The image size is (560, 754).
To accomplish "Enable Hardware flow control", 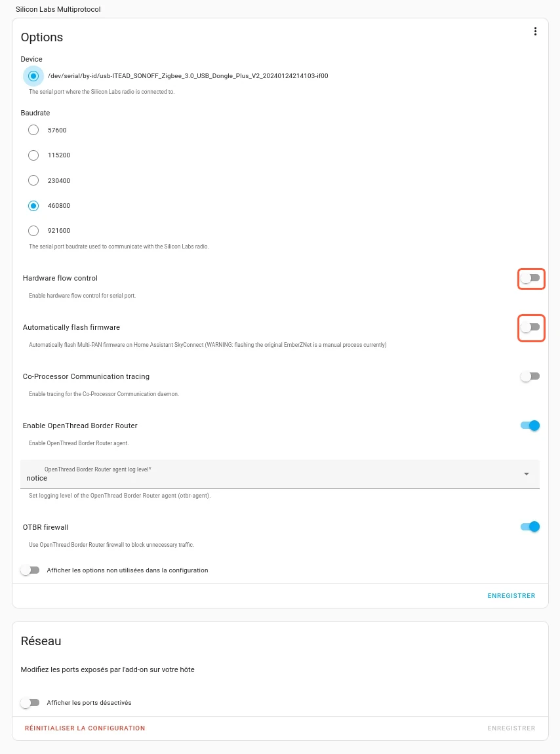I will [x=530, y=279].
